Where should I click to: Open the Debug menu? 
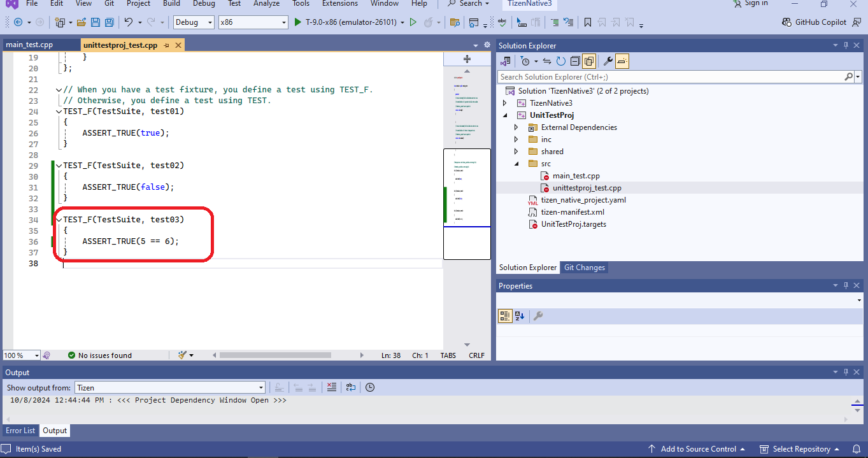204,4
